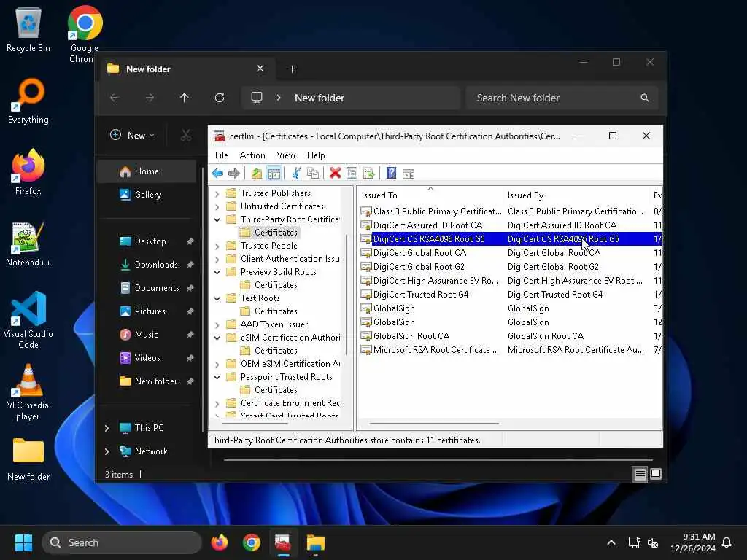This screenshot has width=747, height=560.
Task: Click the Windows Start button
Action: click(23, 542)
